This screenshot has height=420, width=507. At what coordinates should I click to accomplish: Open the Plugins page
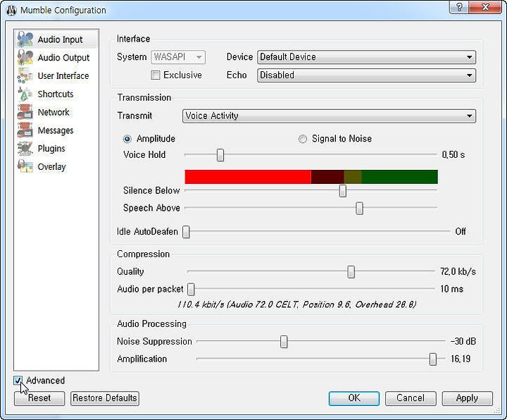(x=56, y=148)
